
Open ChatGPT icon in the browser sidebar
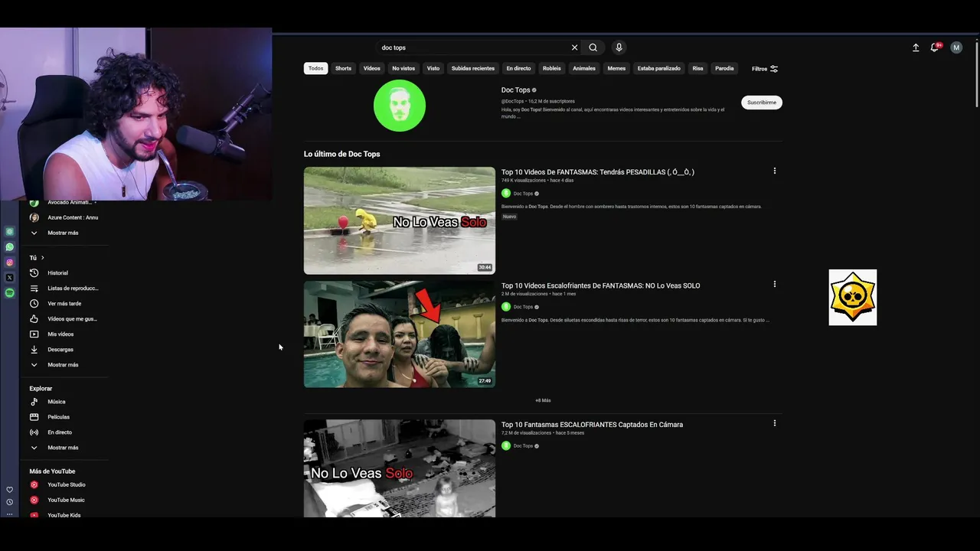tap(10, 232)
